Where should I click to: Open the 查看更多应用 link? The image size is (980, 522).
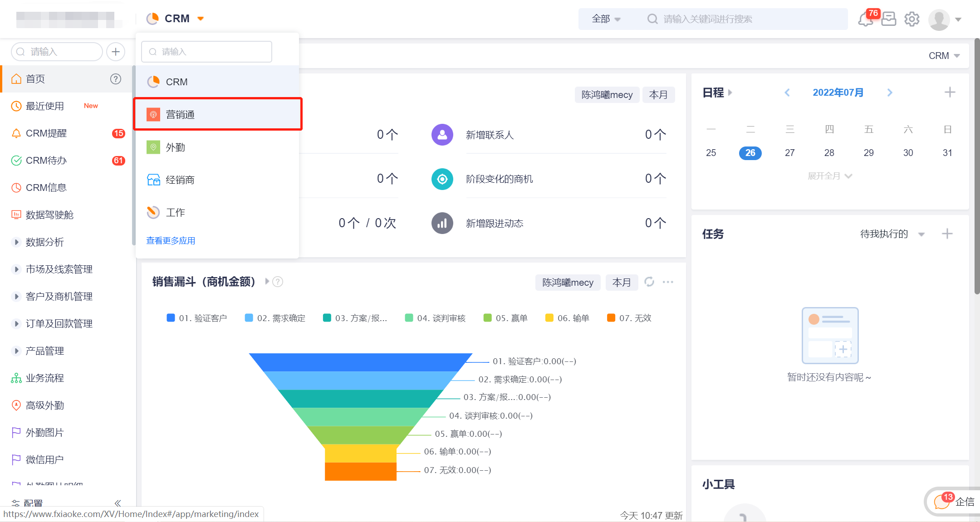coord(171,241)
